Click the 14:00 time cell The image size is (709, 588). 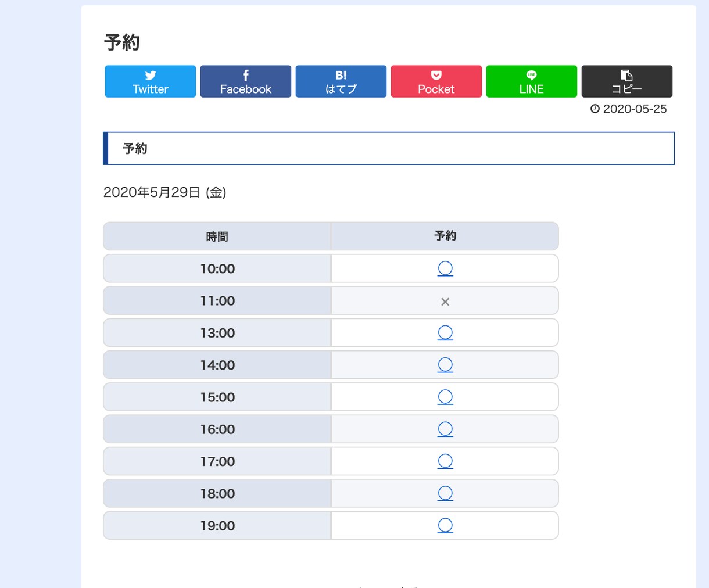[x=217, y=365]
